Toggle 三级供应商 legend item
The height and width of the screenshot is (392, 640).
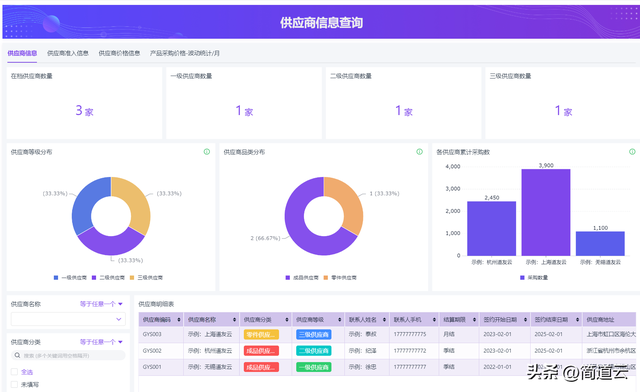[146, 278]
